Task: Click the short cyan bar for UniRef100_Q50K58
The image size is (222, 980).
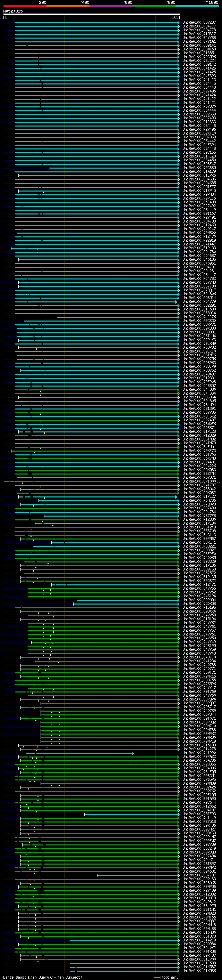Action: point(126,604)
